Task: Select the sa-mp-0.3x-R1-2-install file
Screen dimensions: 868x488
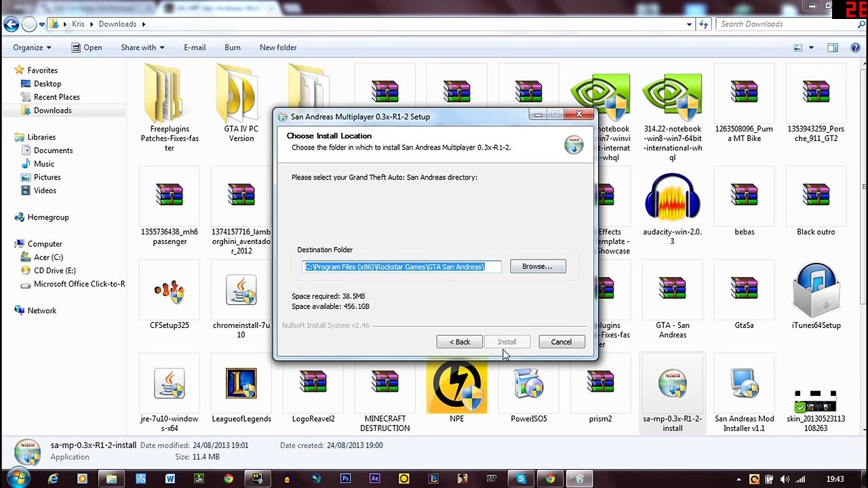Action: click(x=672, y=394)
